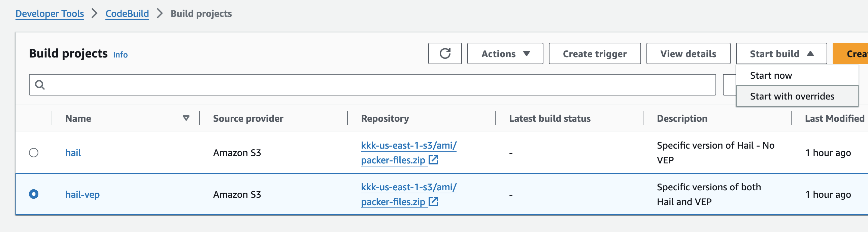Click 'Specific version of Hail - No VEP' description
The width and height of the screenshot is (868, 232).
(716, 153)
